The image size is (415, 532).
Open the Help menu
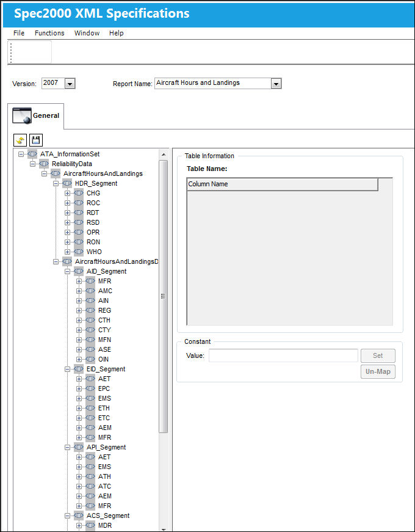click(x=117, y=33)
